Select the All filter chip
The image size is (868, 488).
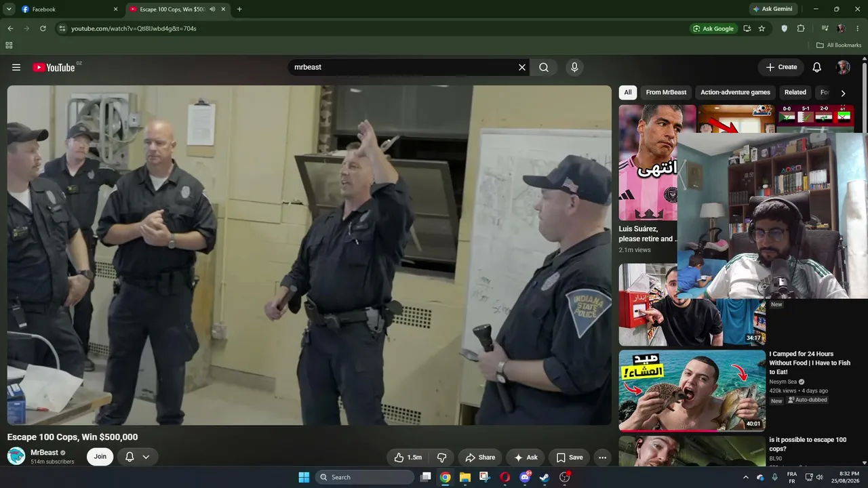pyautogui.click(x=628, y=92)
